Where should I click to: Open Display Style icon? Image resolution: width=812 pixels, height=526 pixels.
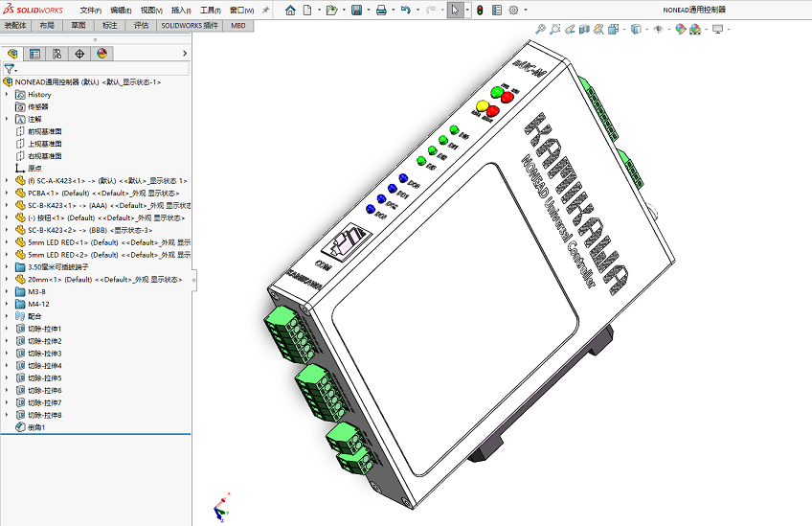tap(636, 29)
